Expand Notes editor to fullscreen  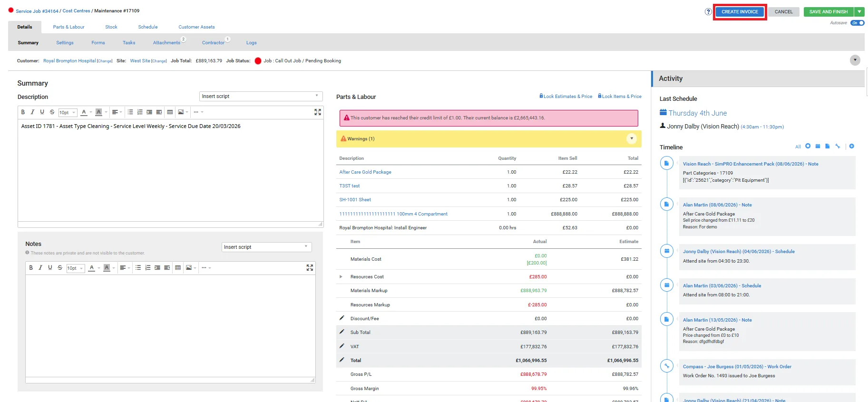point(310,268)
